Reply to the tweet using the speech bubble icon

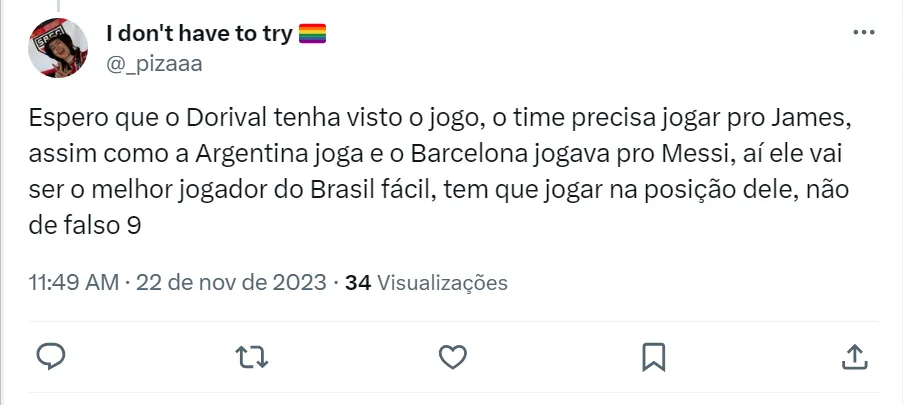click(x=51, y=356)
